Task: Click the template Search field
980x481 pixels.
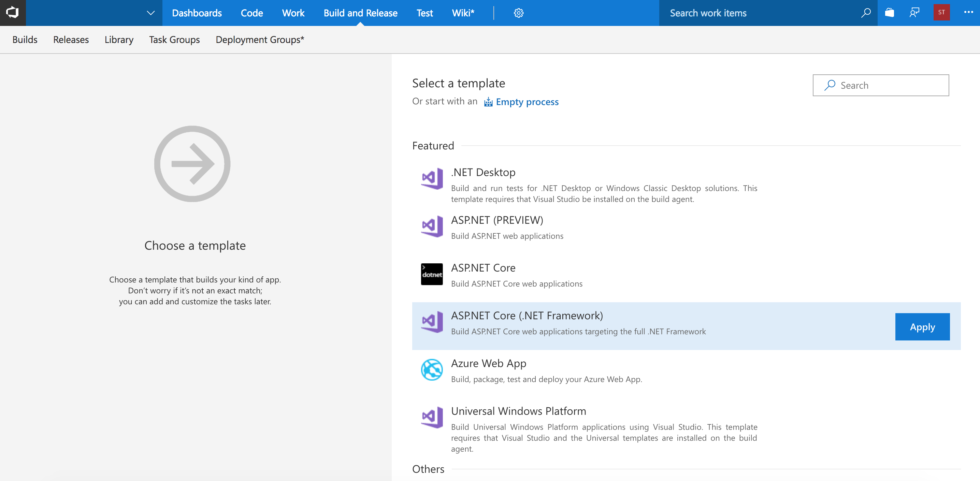Action: point(881,85)
